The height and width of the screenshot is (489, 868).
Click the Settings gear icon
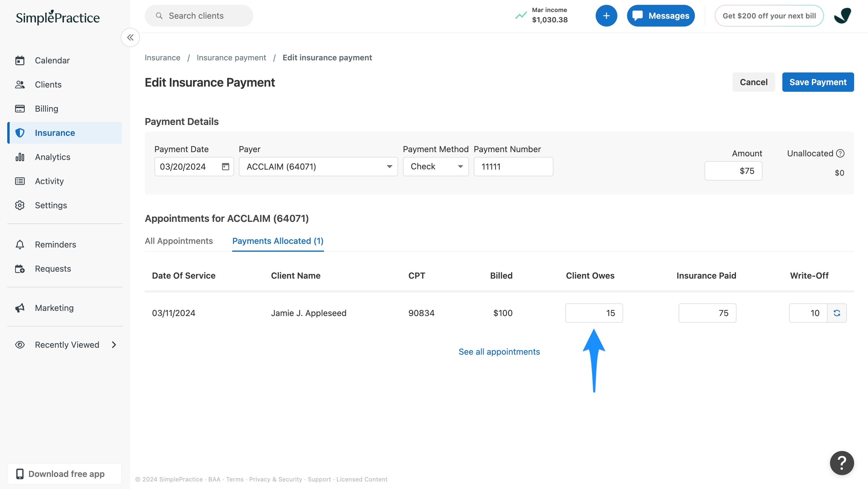pyautogui.click(x=20, y=205)
